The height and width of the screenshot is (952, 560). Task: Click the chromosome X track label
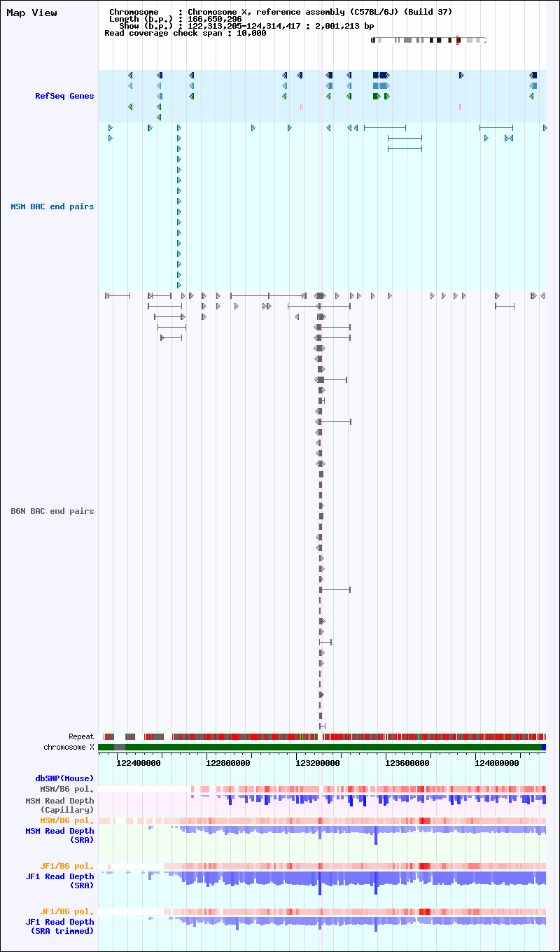tap(69, 747)
